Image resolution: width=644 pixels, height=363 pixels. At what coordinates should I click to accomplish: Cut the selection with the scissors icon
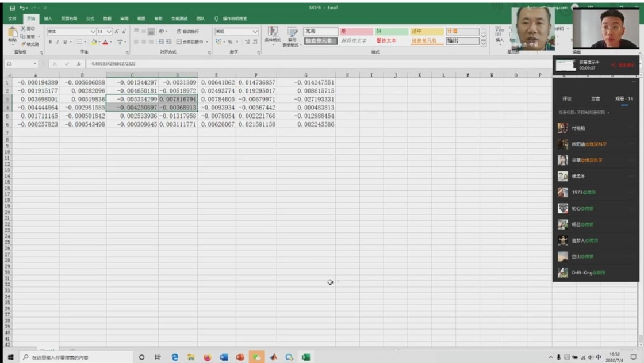[x=23, y=29]
